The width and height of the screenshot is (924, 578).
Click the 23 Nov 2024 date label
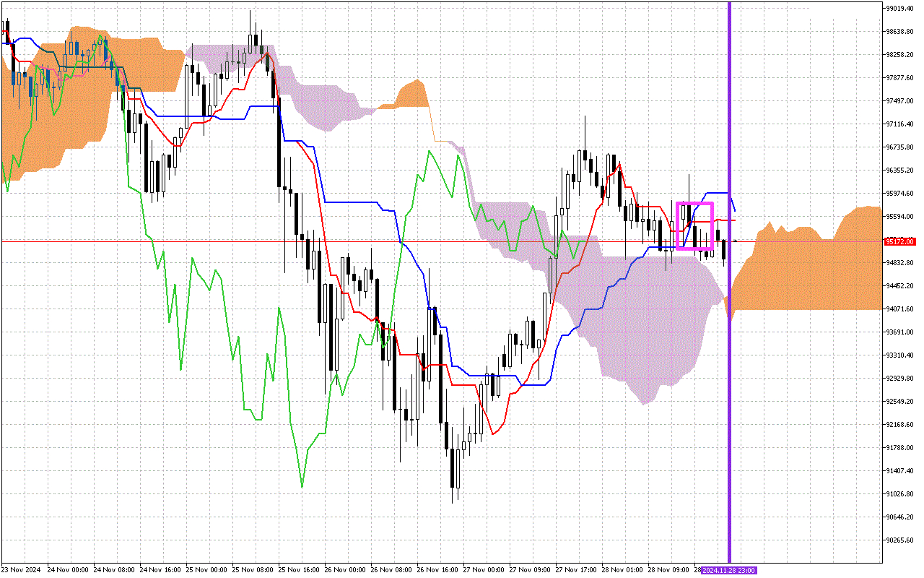(x=21, y=570)
